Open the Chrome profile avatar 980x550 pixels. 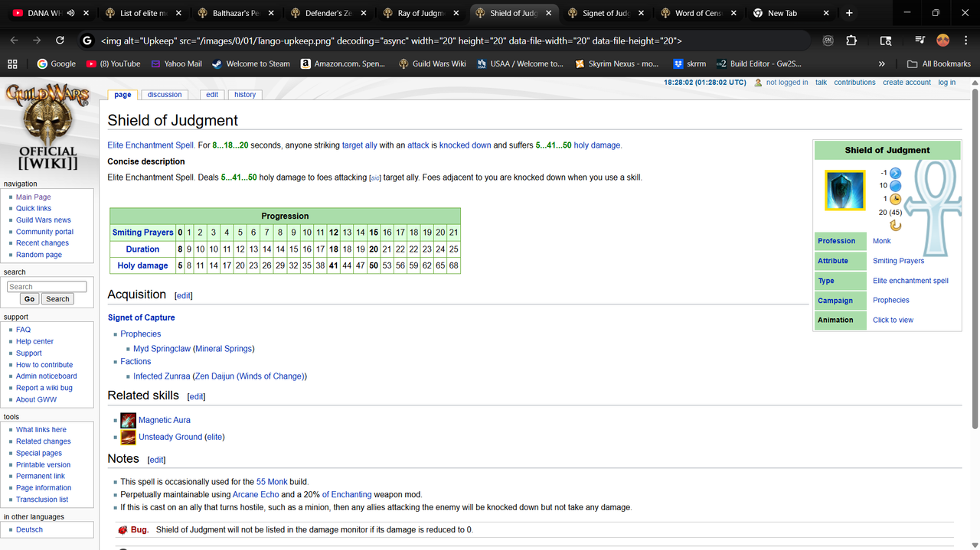[x=942, y=41]
